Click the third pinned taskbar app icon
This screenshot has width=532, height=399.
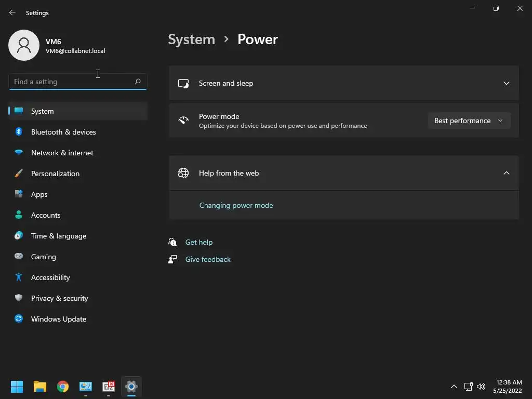click(86, 387)
